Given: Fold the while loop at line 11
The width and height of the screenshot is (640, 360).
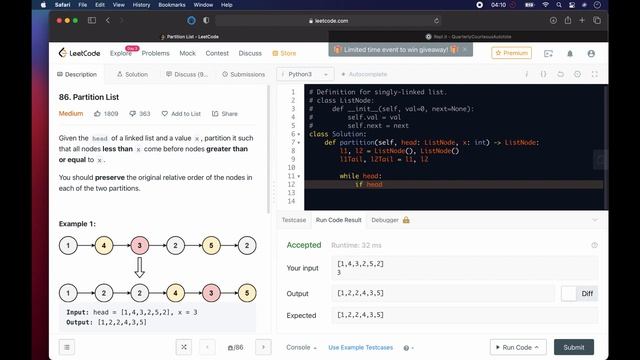Looking at the screenshot, I should tap(299, 176).
